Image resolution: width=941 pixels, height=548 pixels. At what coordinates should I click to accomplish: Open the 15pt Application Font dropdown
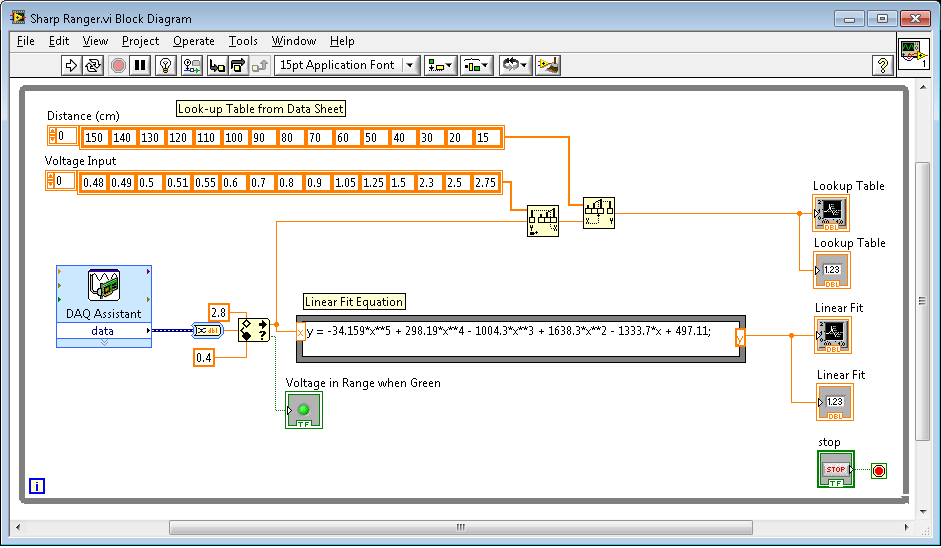(347, 65)
